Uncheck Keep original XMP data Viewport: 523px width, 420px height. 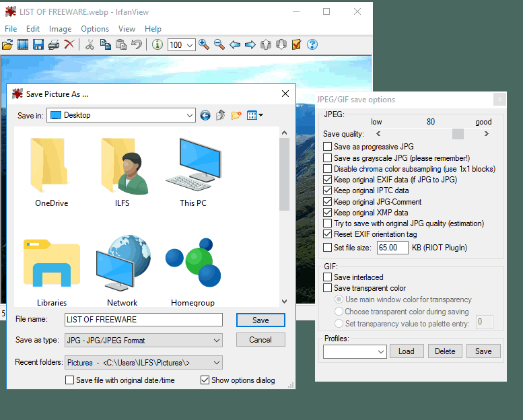click(328, 213)
